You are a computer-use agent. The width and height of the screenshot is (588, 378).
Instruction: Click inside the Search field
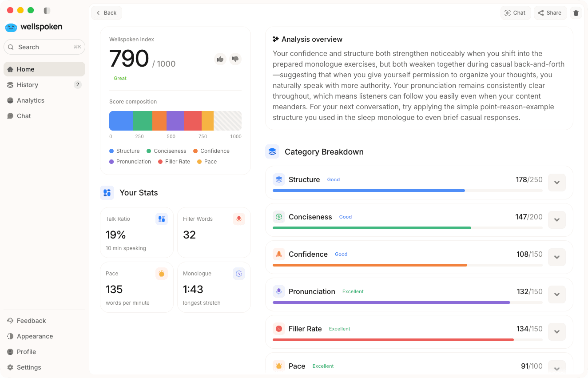tap(44, 47)
